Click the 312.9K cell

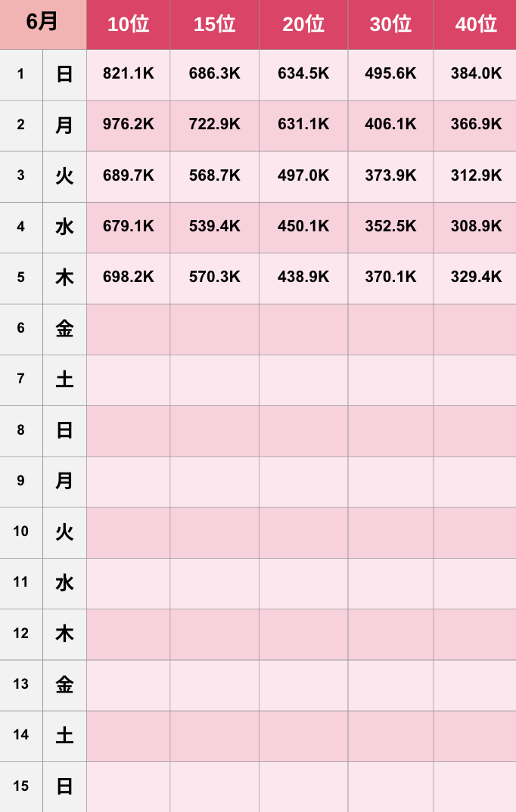click(475, 177)
